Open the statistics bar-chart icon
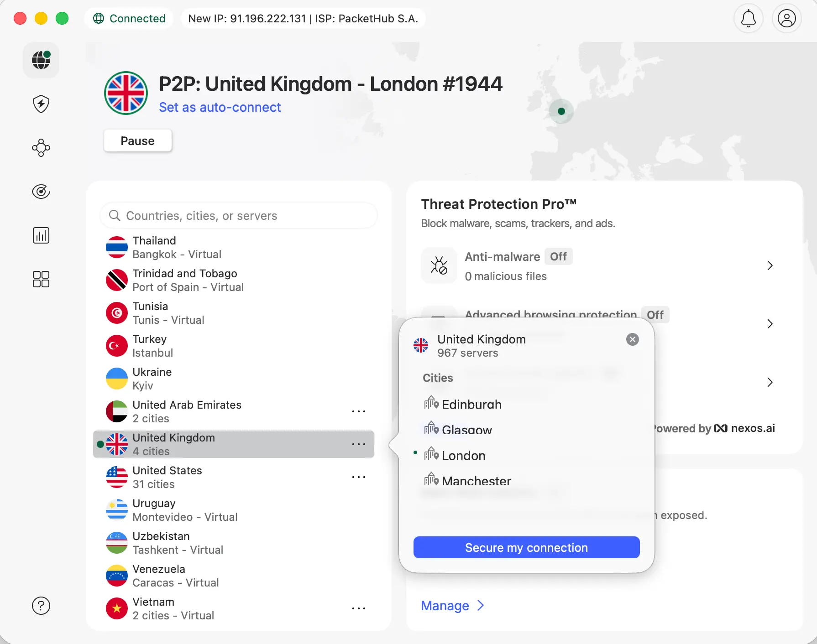 [x=41, y=235]
